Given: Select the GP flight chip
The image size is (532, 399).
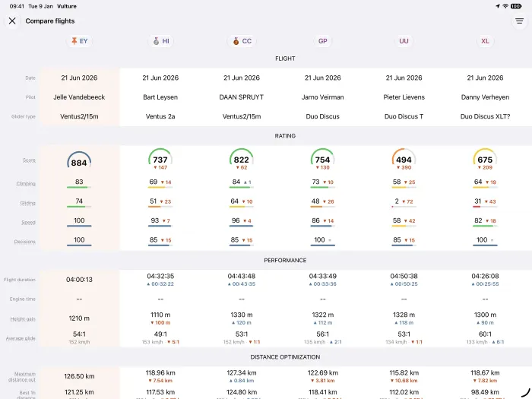Looking at the screenshot, I should [x=323, y=41].
